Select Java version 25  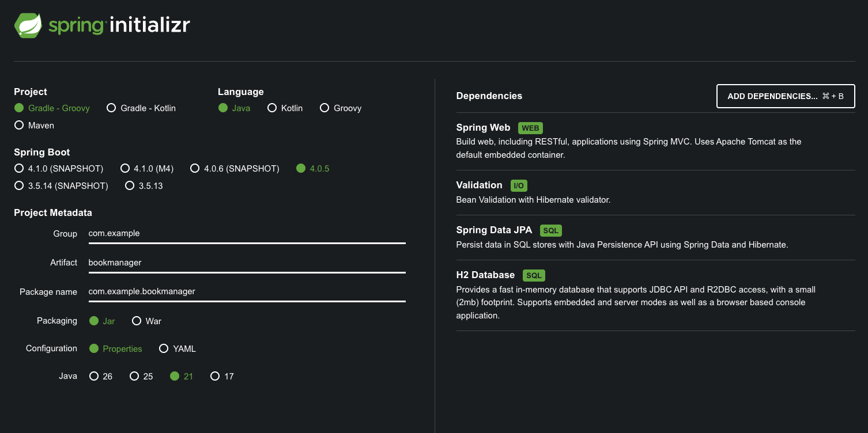click(x=141, y=377)
